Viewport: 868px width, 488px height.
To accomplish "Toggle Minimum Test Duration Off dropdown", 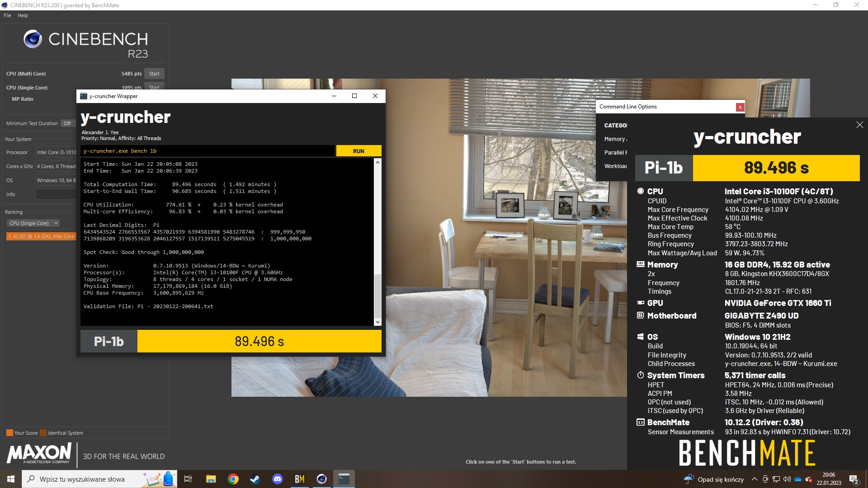I will pos(68,123).
